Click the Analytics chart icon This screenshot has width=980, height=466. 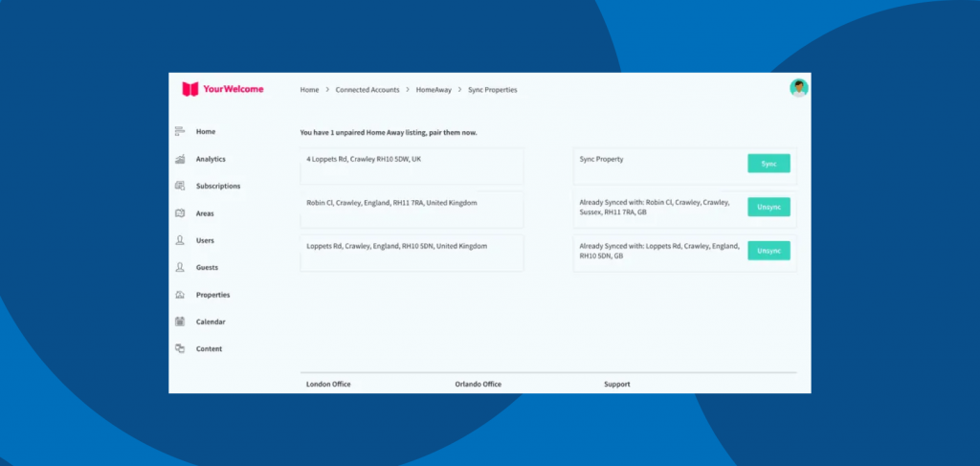[x=179, y=159]
